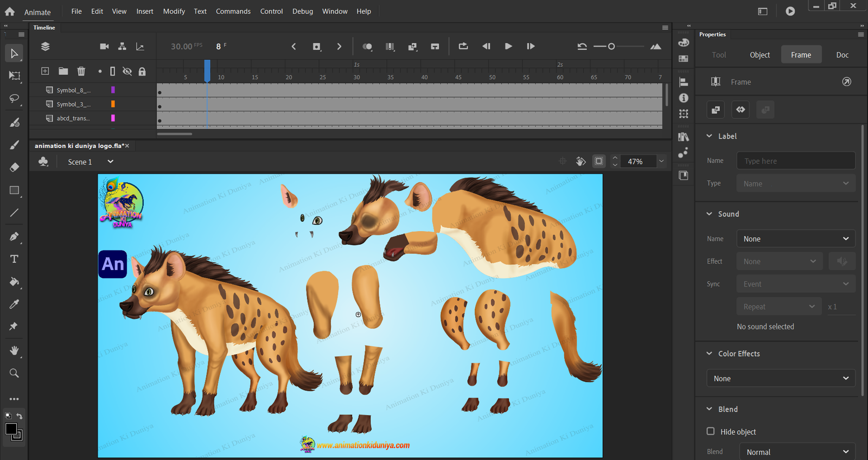Click the timeline zoom slider handle
This screenshot has height=460, width=868.
coord(611,47)
